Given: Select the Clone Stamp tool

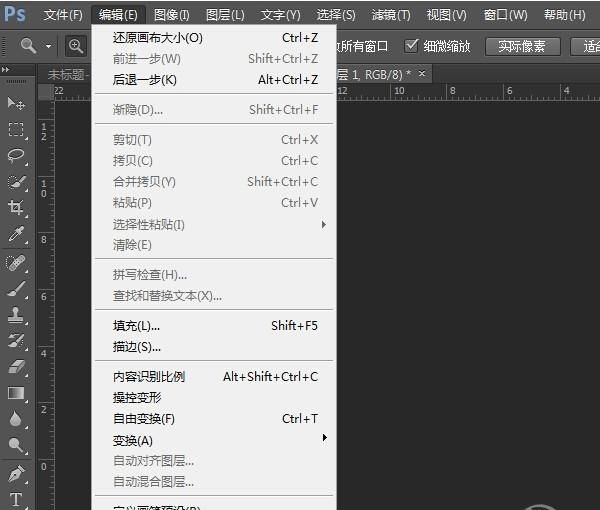Looking at the screenshot, I should point(16,315).
